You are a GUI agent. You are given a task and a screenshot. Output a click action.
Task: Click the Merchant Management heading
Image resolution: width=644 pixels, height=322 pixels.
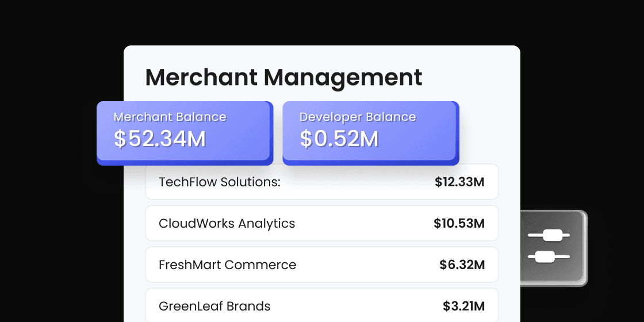[x=283, y=77]
